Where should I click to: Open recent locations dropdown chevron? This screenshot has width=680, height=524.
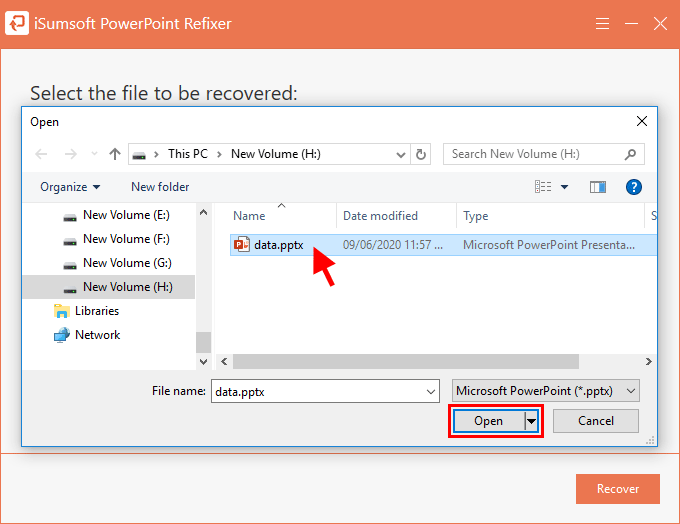pyautogui.click(x=94, y=154)
